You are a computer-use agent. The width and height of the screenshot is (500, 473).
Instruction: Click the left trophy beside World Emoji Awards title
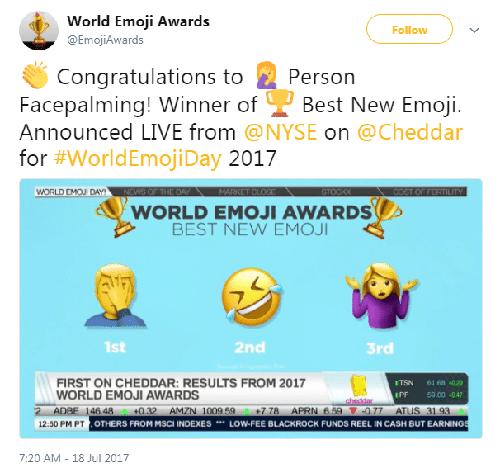(115, 216)
